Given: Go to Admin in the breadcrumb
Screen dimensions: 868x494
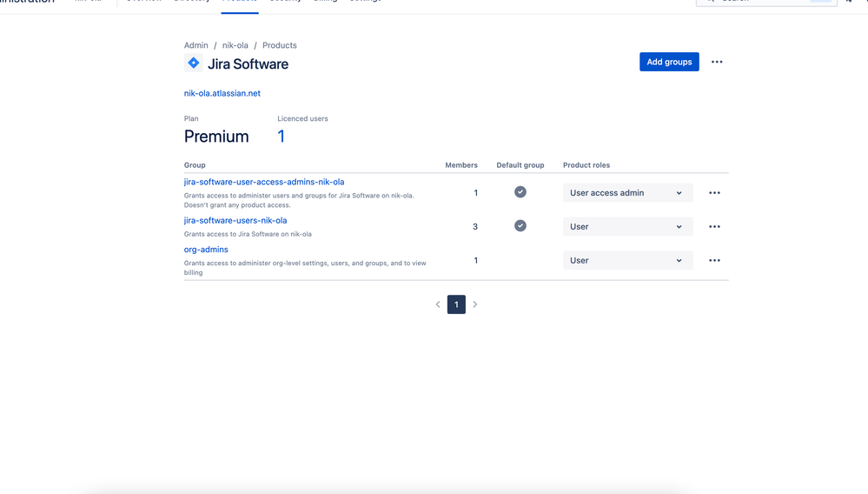Looking at the screenshot, I should click(x=196, y=45).
